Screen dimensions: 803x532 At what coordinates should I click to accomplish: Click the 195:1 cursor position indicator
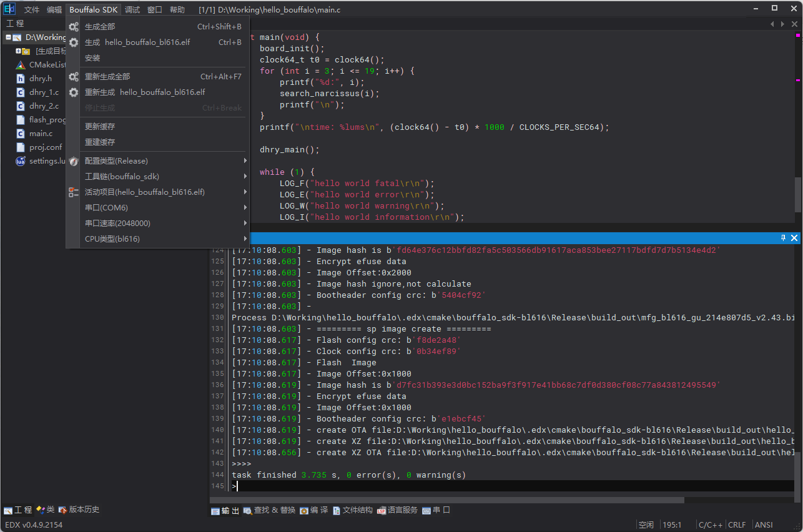click(672, 525)
